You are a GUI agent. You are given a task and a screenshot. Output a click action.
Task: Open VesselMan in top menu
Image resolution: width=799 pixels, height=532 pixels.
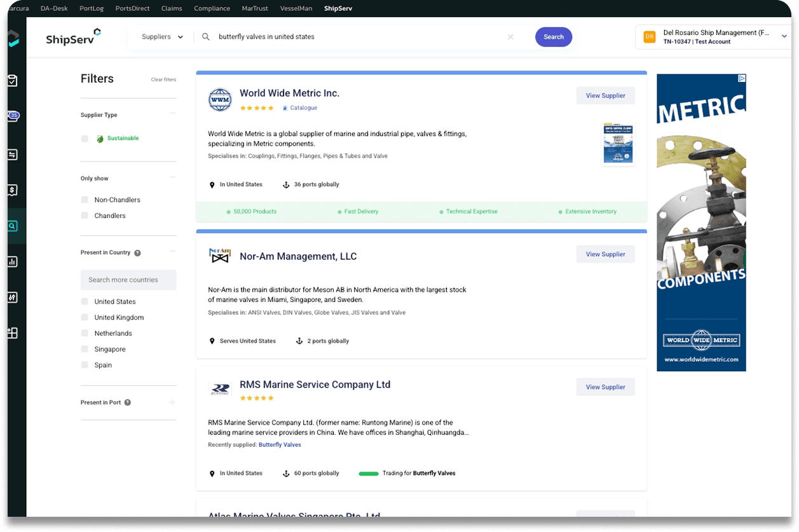(296, 8)
